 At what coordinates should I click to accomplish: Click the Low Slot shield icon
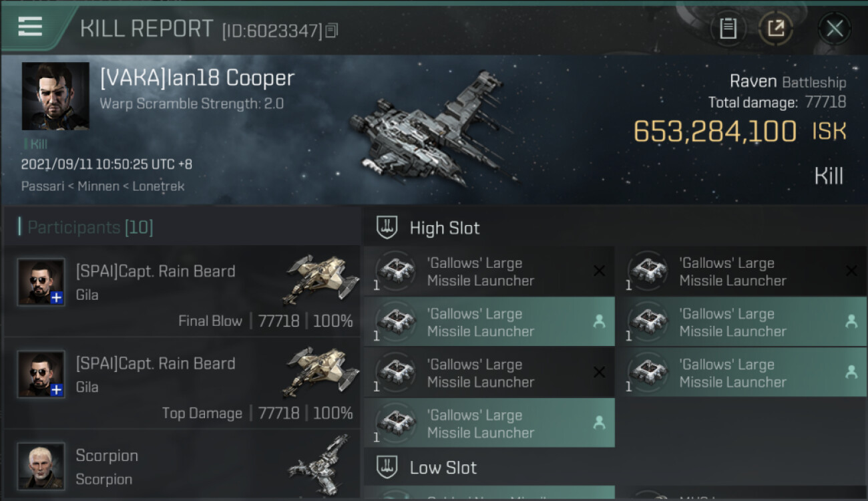[387, 467]
